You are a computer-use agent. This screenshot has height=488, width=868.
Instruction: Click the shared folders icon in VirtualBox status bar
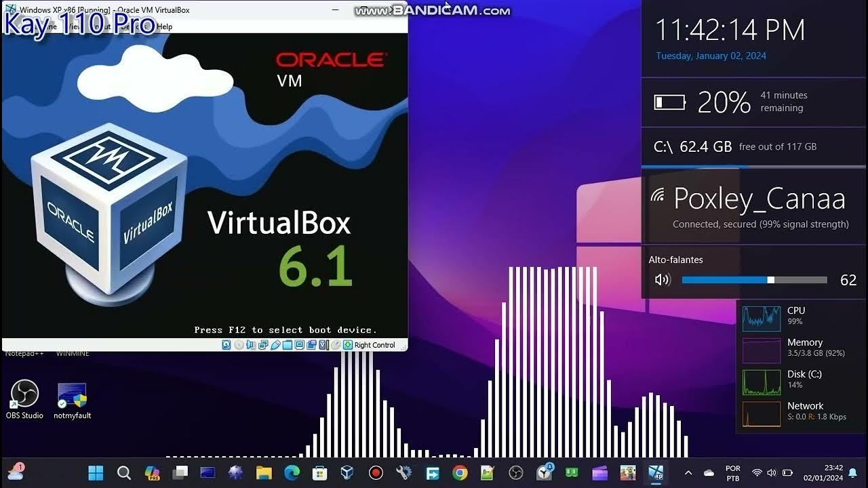[288, 345]
